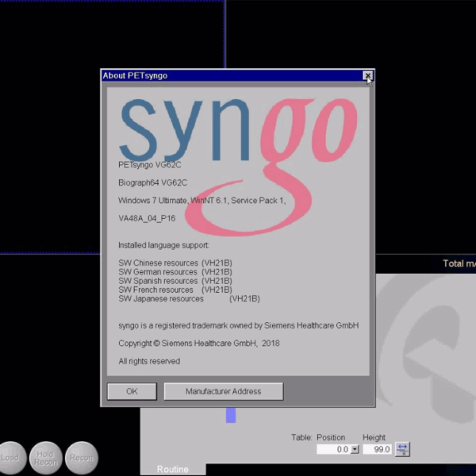
Task: Click the Table Position value field
Action: (332, 449)
